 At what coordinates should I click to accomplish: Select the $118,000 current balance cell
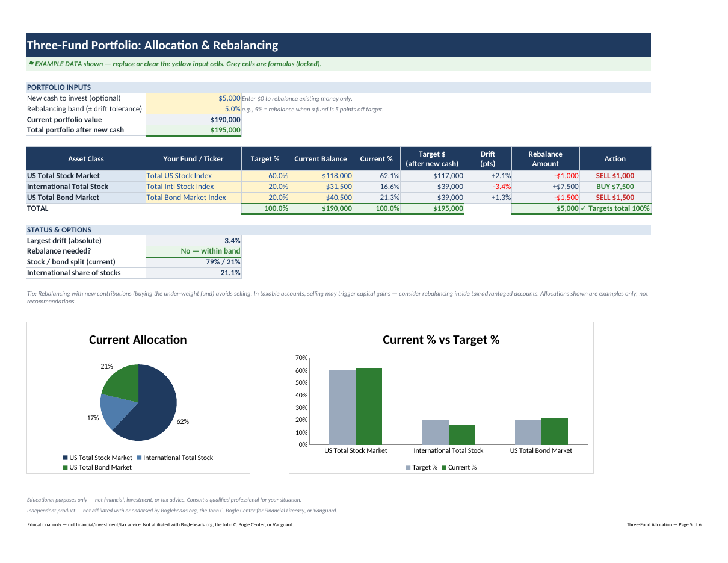click(321, 176)
